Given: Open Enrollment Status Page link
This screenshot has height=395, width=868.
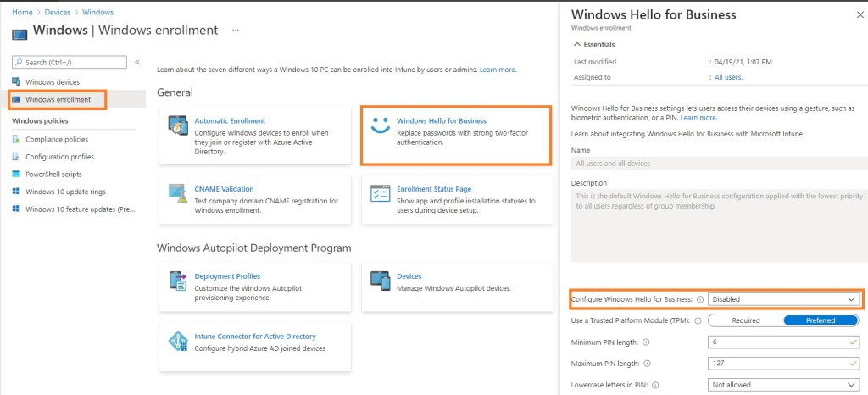Looking at the screenshot, I should click(x=434, y=189).
